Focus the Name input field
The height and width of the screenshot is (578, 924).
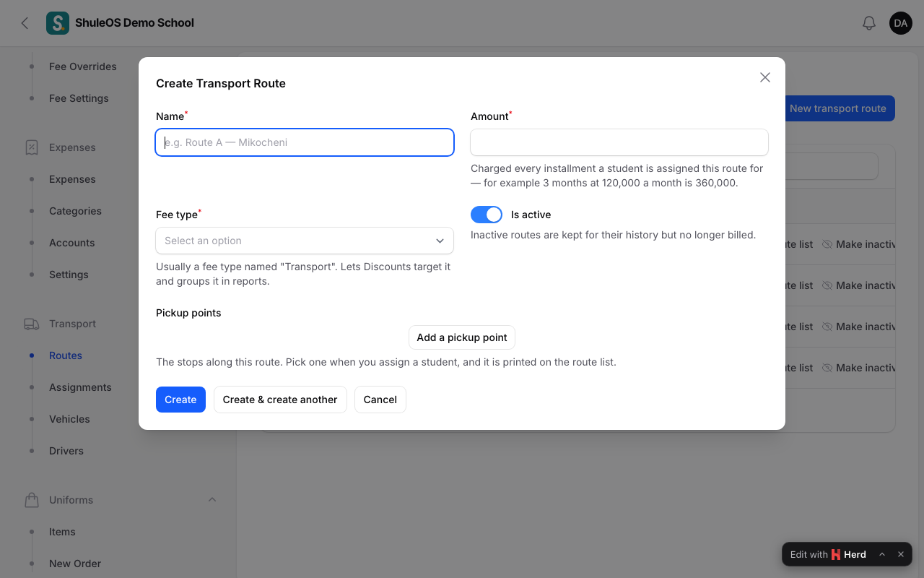pos(305,142)
